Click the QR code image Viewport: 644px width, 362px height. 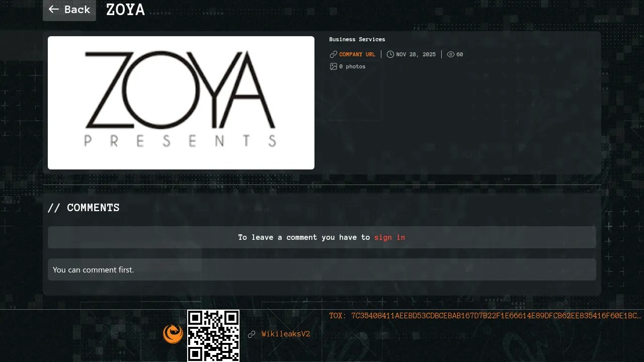click(213, 335)
